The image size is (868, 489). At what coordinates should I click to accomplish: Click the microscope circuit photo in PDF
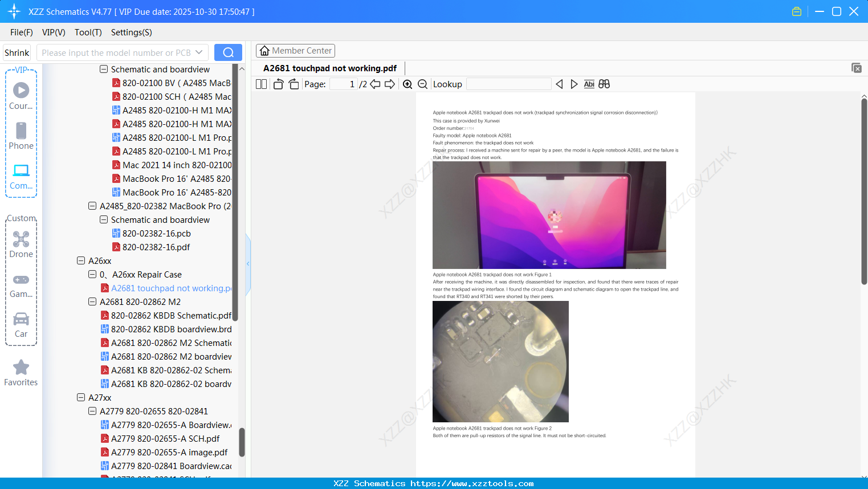(x=500, y=361)
